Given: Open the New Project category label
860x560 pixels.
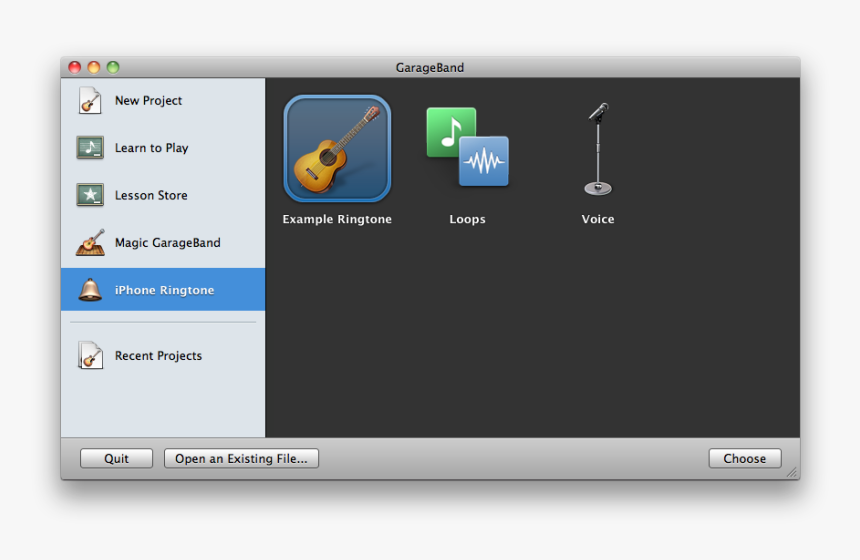Looking at the screenshot, I should pyautogui.click(x=148, y=101).
